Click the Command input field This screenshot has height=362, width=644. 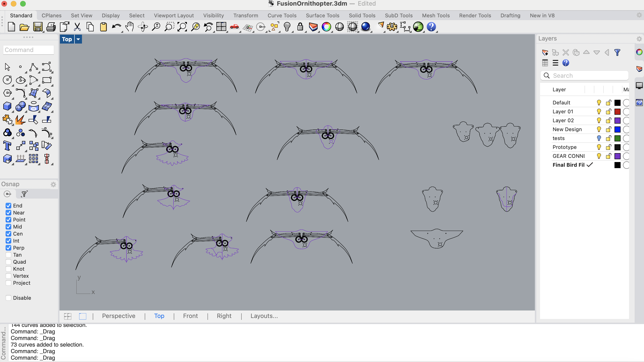click(29, 50)
